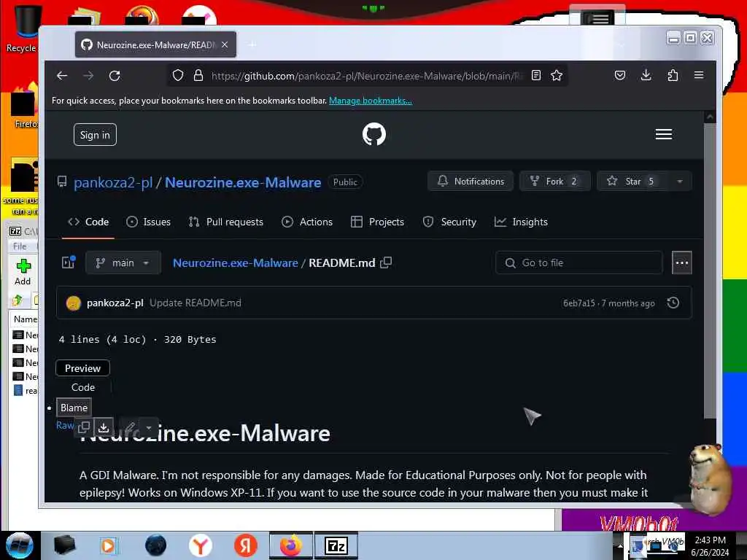The height and width of the screenshot is (560, 747).
Task: Toggle reader view icon in address bar
Action: point(536,75)
